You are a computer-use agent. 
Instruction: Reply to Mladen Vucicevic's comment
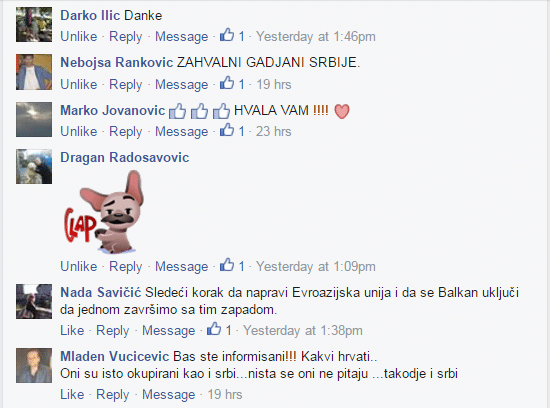[x=113, y=395]
